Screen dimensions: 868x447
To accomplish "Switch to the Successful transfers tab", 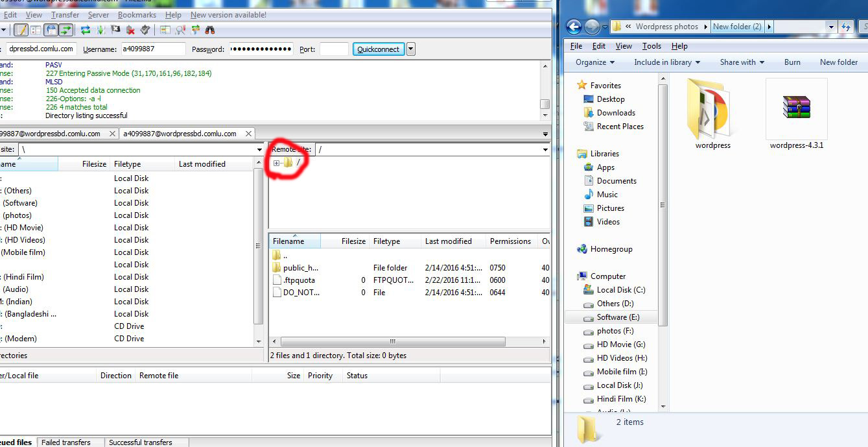I will tap(141, 442).
